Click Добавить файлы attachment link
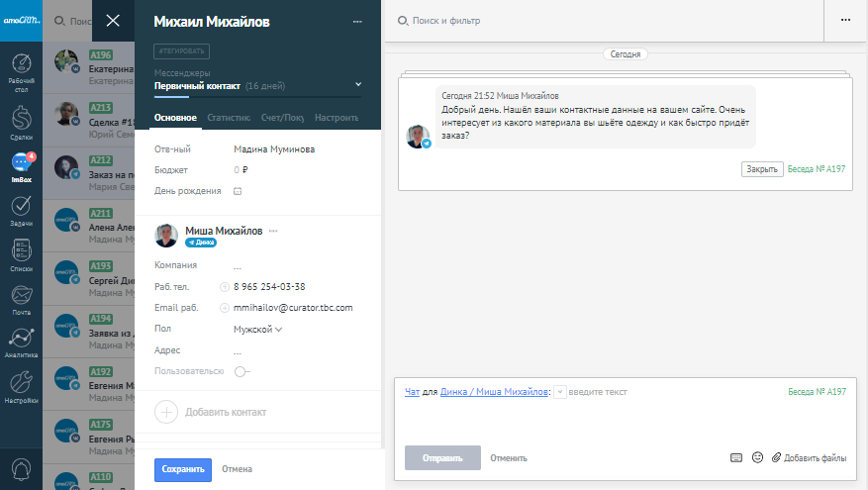 coord(808,458)
